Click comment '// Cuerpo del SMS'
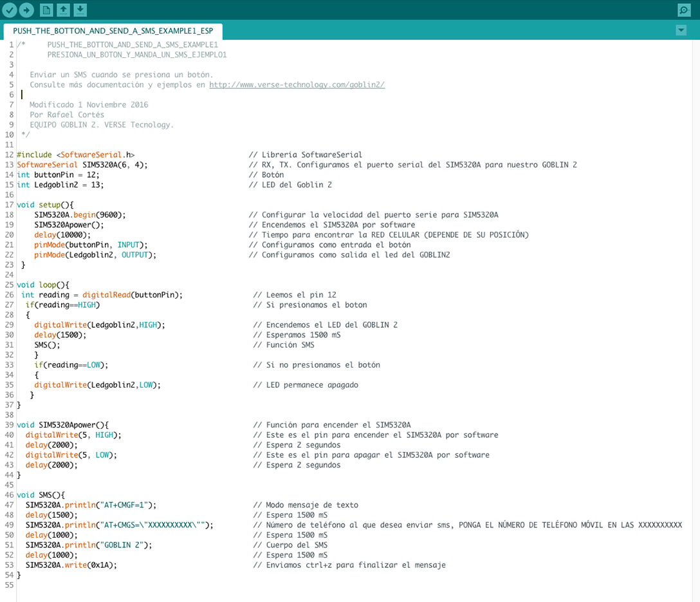Image resolution: width=700 pixels, height=602 pixels. pyautogui.click(x=290, y=545)
